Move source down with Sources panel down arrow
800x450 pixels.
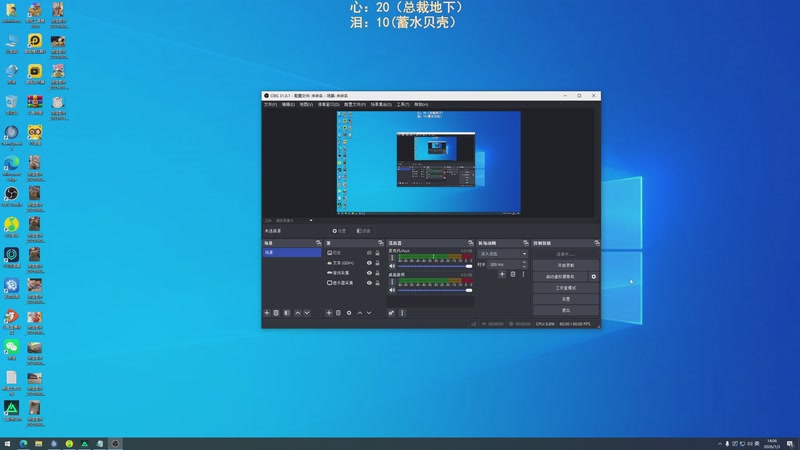369,313
